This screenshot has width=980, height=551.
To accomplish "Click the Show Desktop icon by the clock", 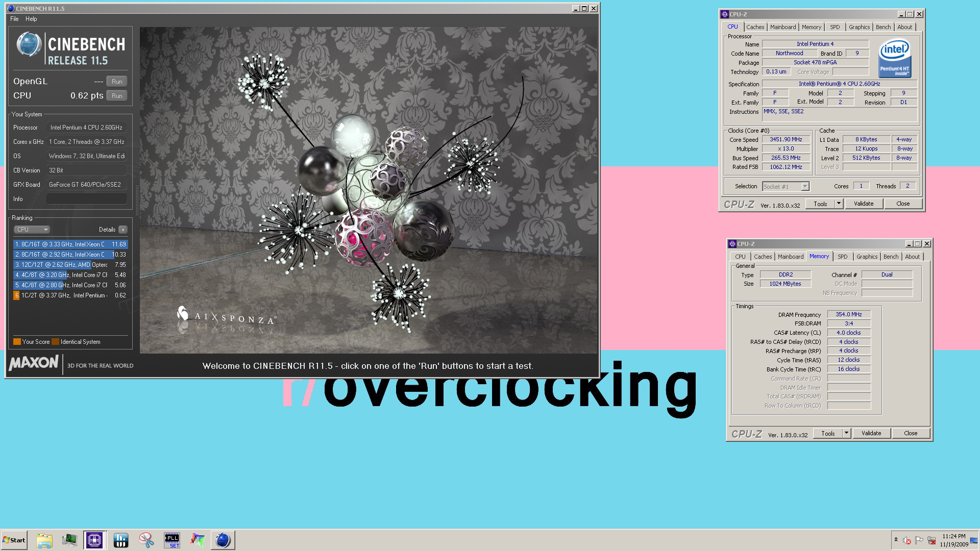I will coord(974,540).
